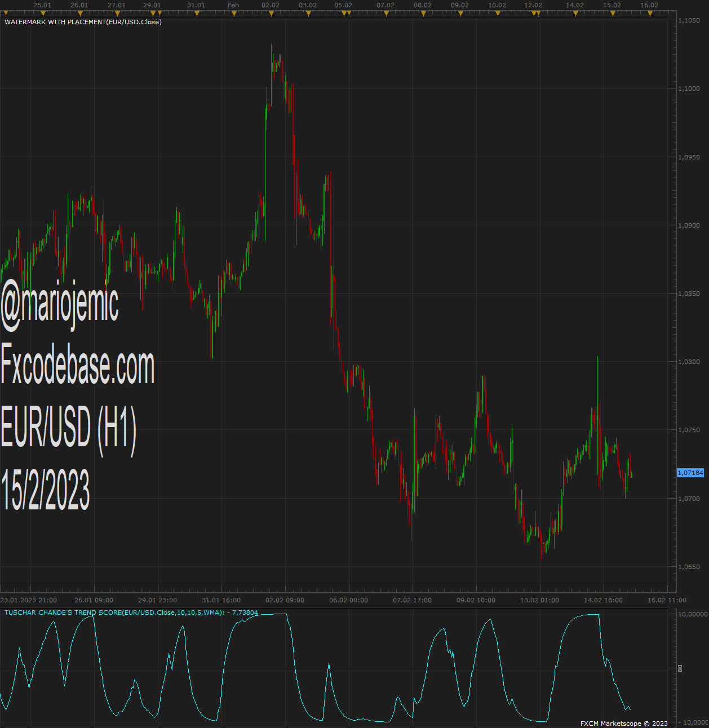Click the 16.02 11:00 time axis label
The image size is (709, 728).
[667, 600]
